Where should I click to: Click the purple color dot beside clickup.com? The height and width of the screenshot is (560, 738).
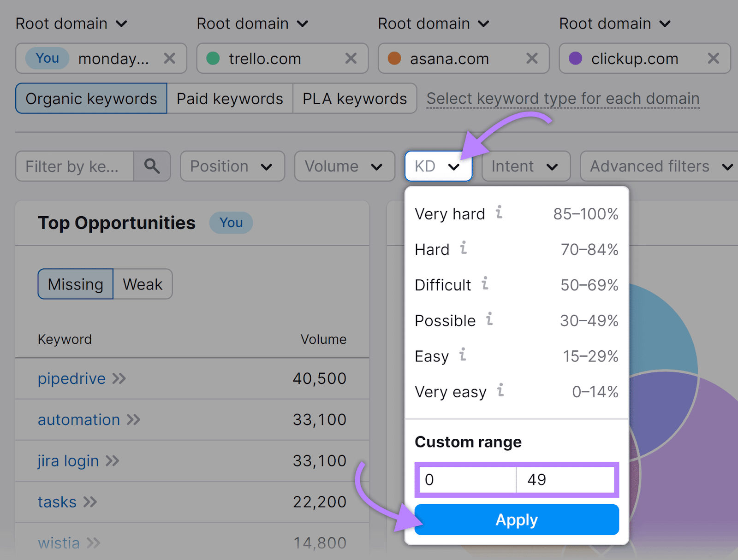coord(575,59)
